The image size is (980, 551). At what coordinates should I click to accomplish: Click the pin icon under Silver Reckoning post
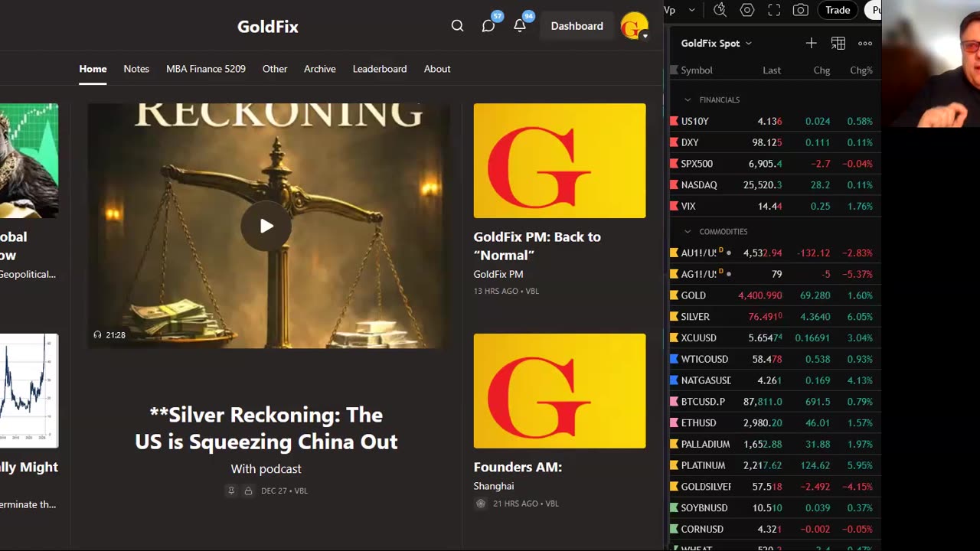point(231,491)
